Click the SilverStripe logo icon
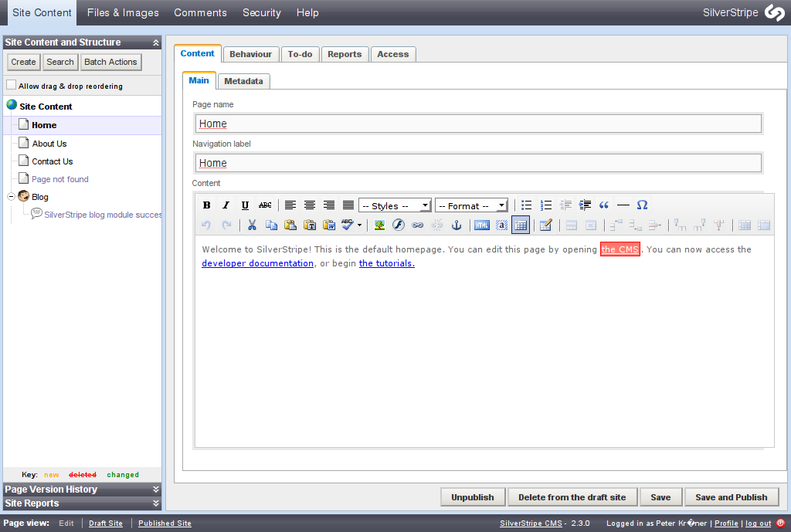The height and width of the screenshot is (532, 791). point(775,12)
